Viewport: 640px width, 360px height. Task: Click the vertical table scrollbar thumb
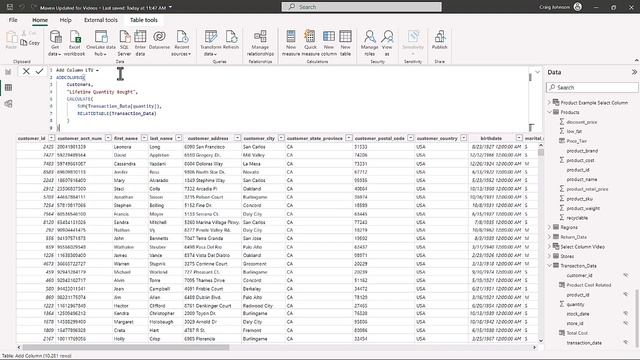(x=541, y=152)
